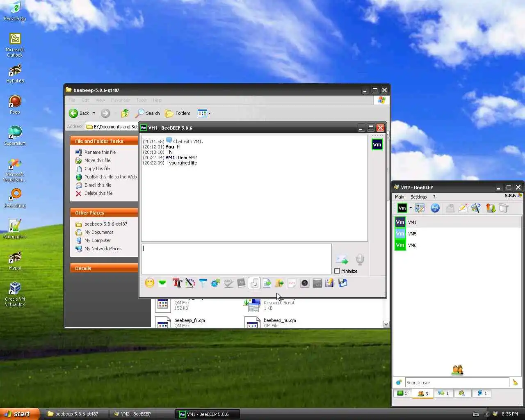525x420 pixels.
Task: Click the code tag page icon in chat toolbar
Action: (x=292, y=283)
